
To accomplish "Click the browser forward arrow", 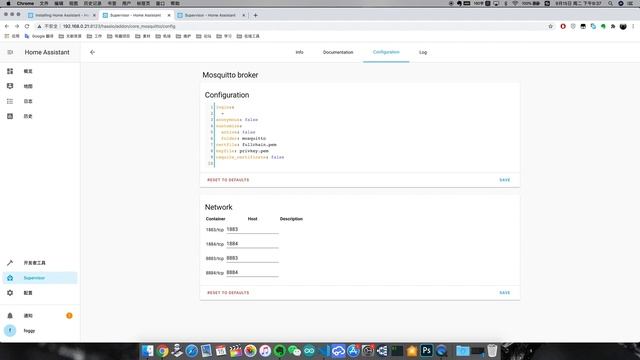I will 17,26.
